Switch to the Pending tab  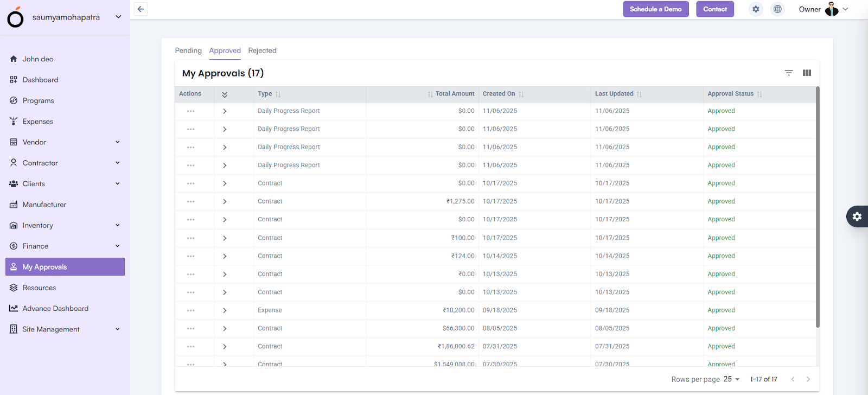188,50
